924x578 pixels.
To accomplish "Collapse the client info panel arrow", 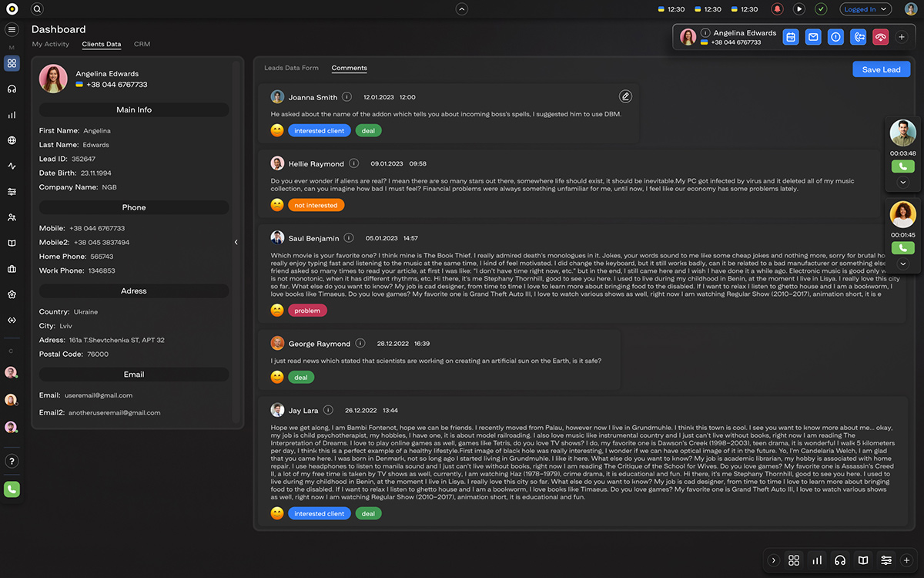I will (x=236, y=242).
